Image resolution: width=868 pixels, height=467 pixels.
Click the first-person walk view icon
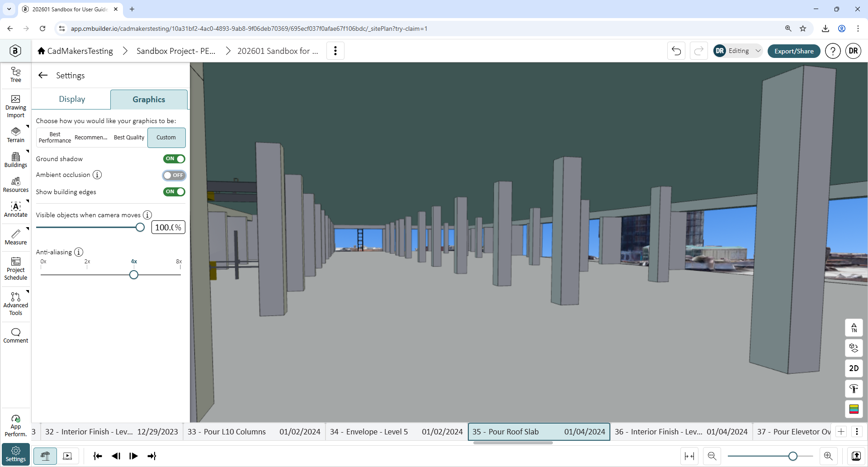point(854,389)
